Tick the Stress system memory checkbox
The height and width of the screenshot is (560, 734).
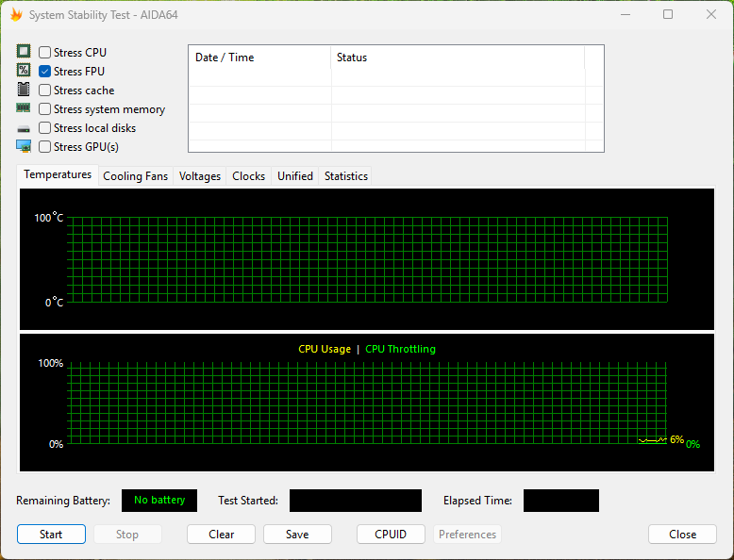pyautogui.click(x=45, y=109)
